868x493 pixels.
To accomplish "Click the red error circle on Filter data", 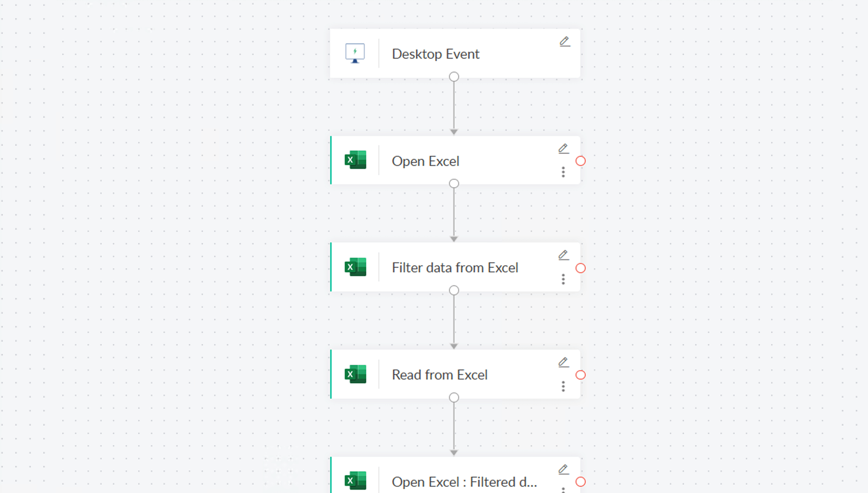I will click(x=580, y=268).
